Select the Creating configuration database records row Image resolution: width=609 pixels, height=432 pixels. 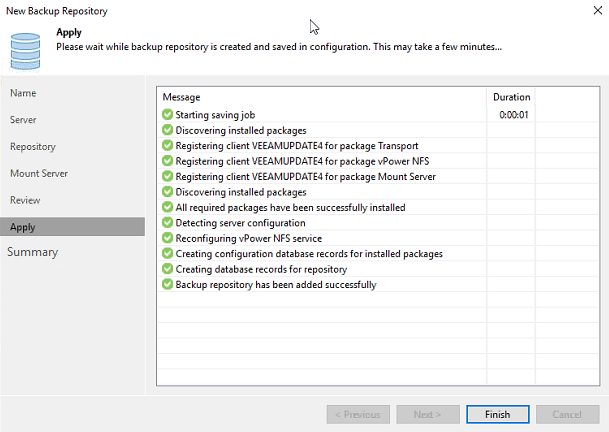309,254
